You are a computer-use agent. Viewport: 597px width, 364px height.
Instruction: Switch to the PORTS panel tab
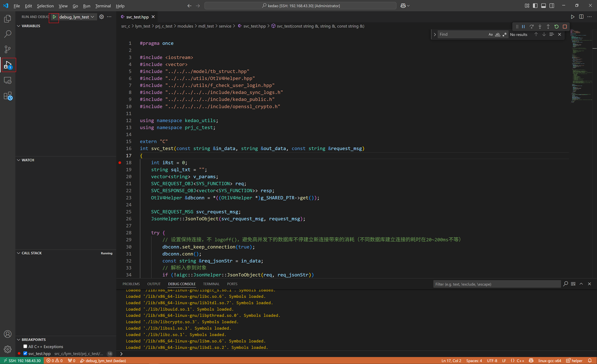(232, 284)
